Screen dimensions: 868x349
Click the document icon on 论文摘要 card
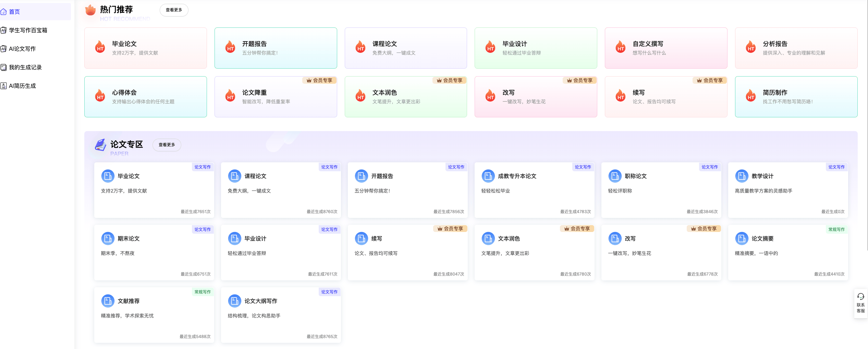point(742,239)
